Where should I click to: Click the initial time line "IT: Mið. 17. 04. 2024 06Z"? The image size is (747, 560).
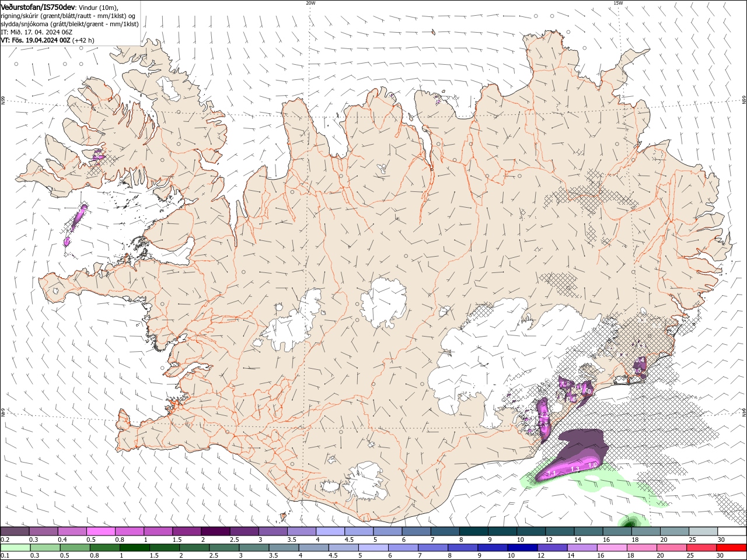[36, 33]
